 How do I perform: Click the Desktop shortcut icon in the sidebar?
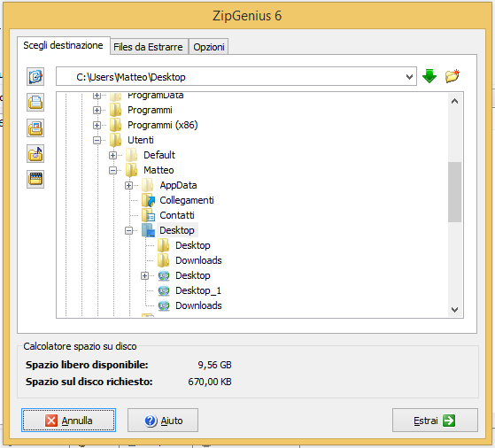(x=35, y=76)
